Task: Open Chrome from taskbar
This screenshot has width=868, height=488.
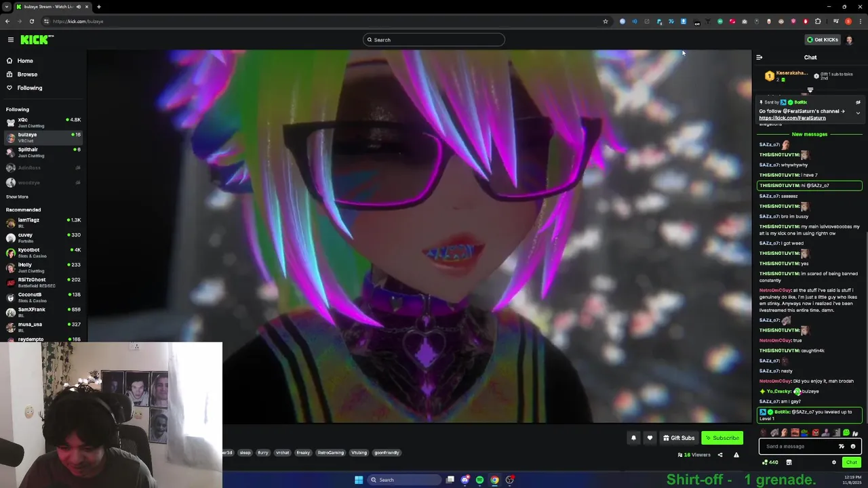Action: point(494,480)
